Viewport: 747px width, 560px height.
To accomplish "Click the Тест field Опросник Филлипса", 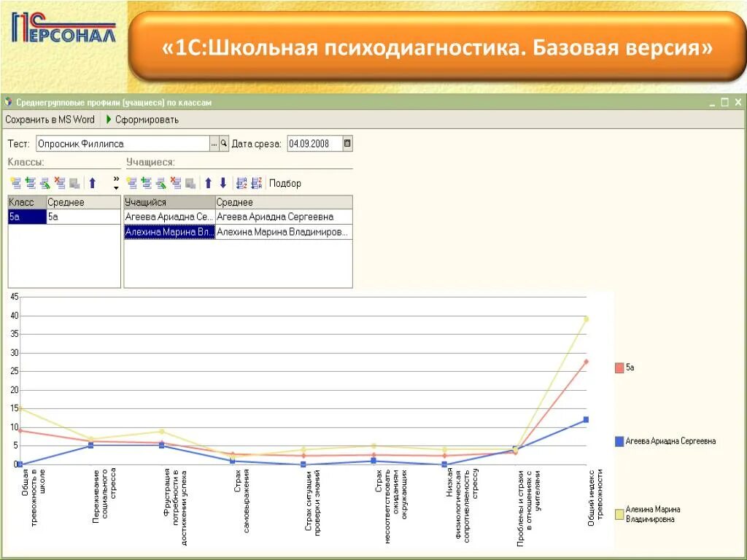I will 123,144.
